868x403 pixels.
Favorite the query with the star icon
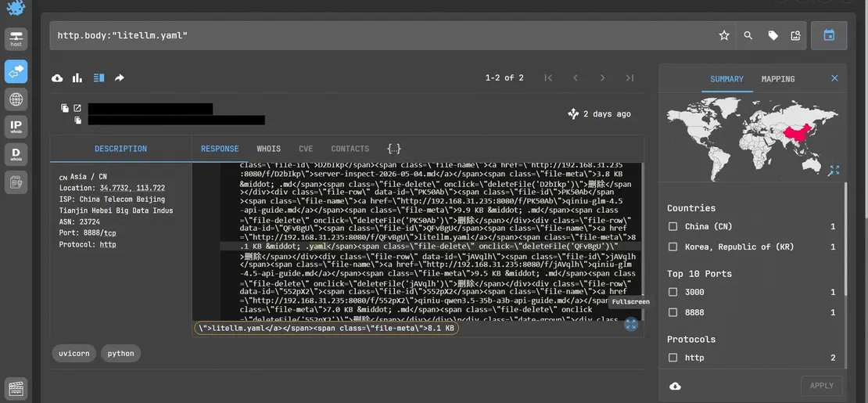(724, 35)
